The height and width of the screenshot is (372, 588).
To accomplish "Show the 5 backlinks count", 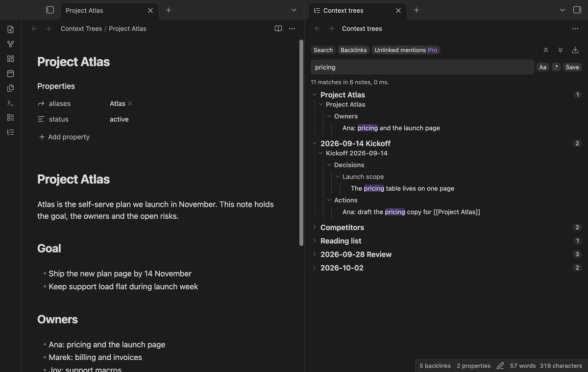I will pyautogui.click(x=435, y=366).
